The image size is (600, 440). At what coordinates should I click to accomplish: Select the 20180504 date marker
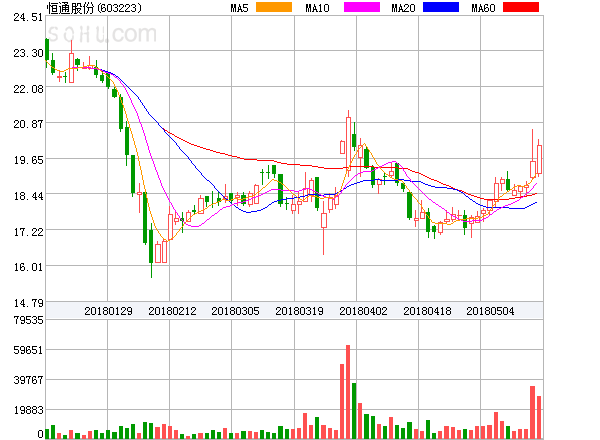pyautogui.click(x=490, y=311)
